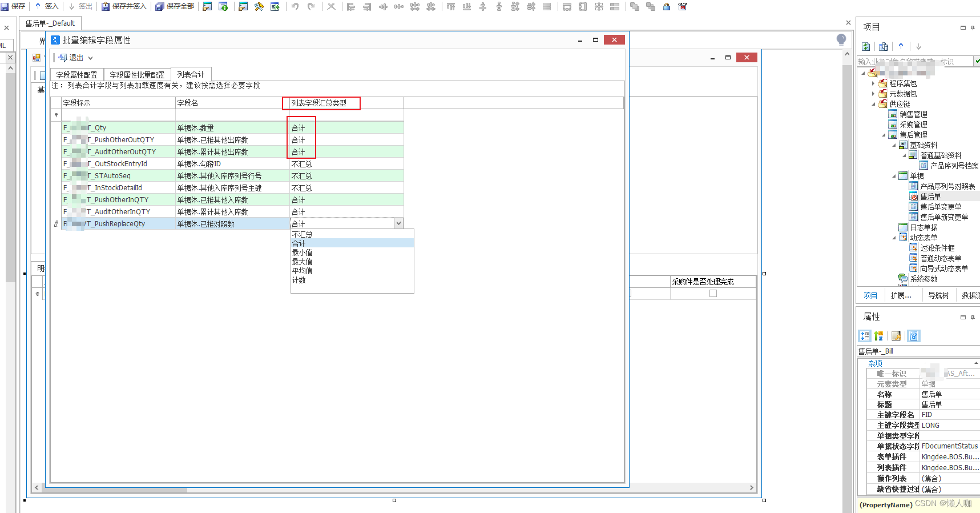Choose 计数 from the dropdown list
The width and height of the screenshot is (980, 513).
(352, 280)
